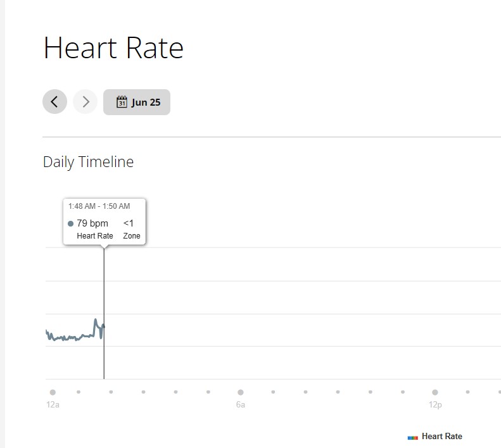Open the Jun 25 date picker
The height and width of the screenshot is (448, 501).
pos(137,102)
